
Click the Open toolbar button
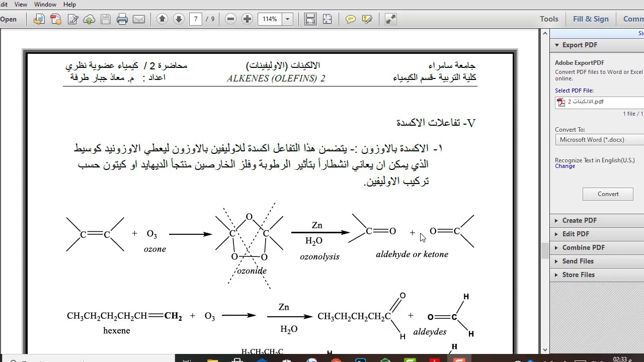pos(8,19)
